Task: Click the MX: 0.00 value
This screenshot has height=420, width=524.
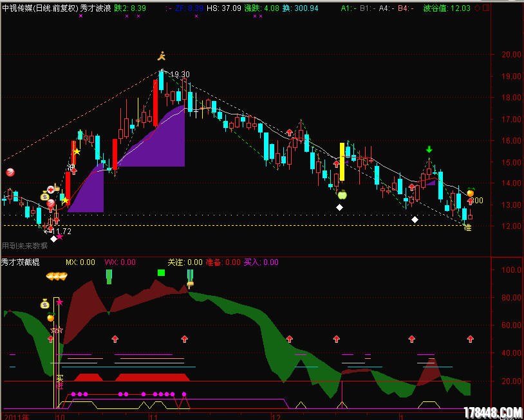Action: [x=80, y=262]
